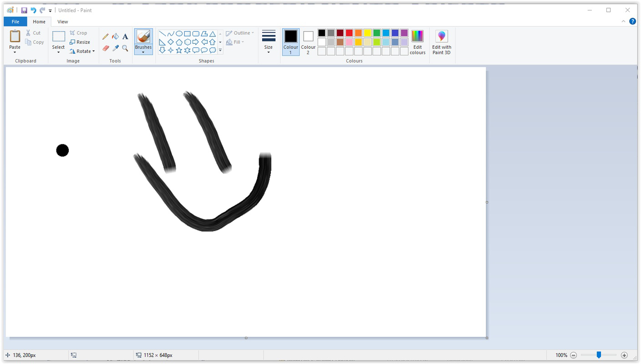This screenshot has height=364, width=641.
Task: Select Colour 1 foreground box
Action: tap(290, 42)
